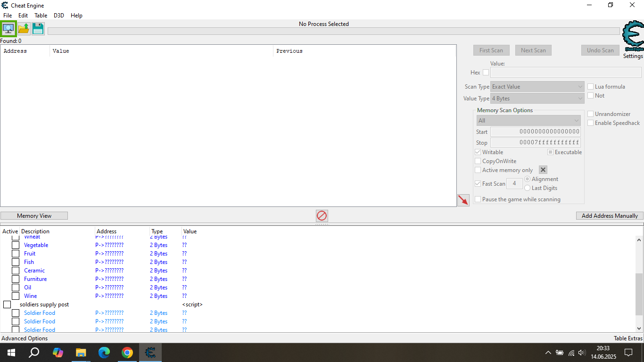
Task: Click the Cheat Engine taskbar icon
Action: tap(150, 352)
